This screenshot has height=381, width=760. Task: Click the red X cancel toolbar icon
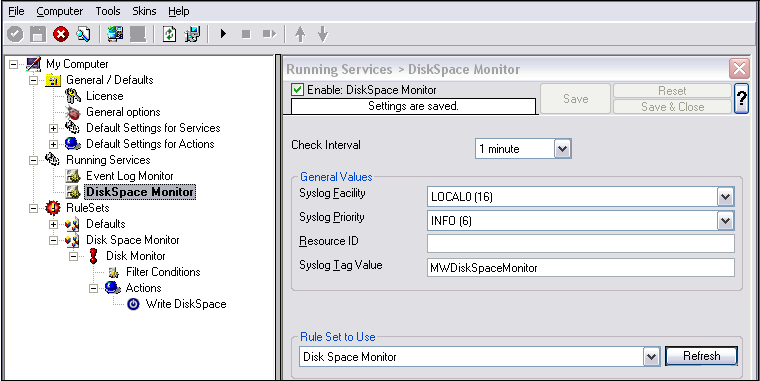pos(61,34)
